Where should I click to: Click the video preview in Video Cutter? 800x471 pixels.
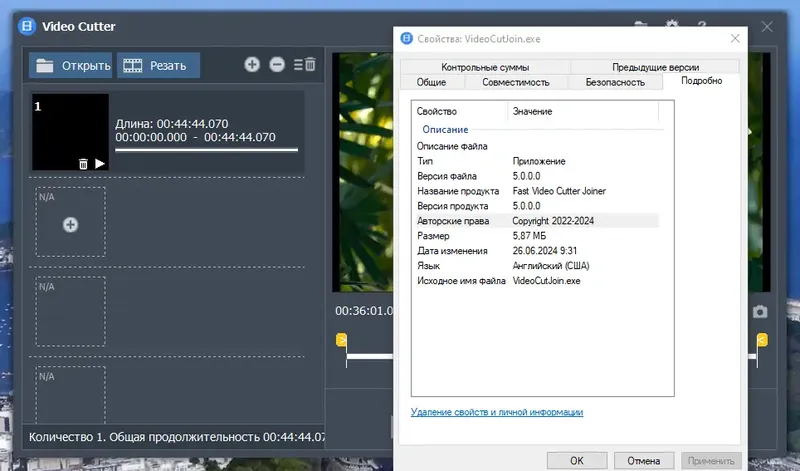tap(363, 172)
